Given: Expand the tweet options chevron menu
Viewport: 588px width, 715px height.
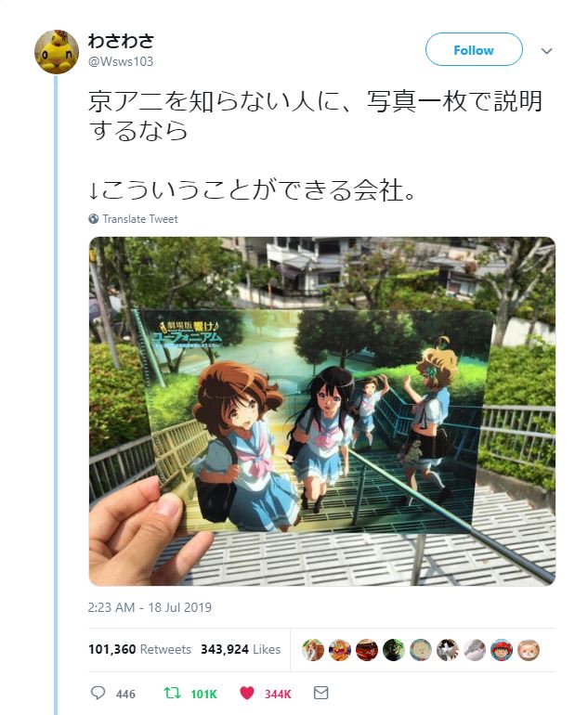Looking at the screenshot, I should pos(547,51).
